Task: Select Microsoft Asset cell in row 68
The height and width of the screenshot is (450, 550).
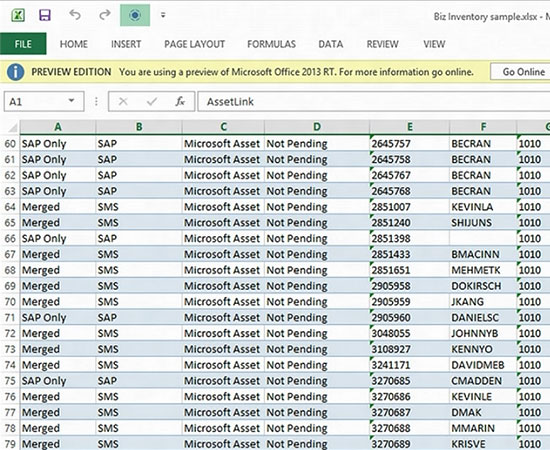Action: click(223, 270)
